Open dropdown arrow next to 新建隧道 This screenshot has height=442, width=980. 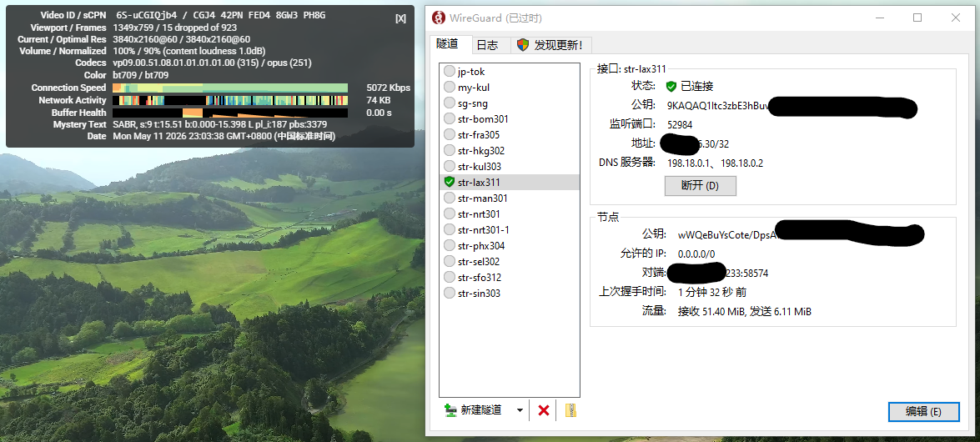(520, 410)
